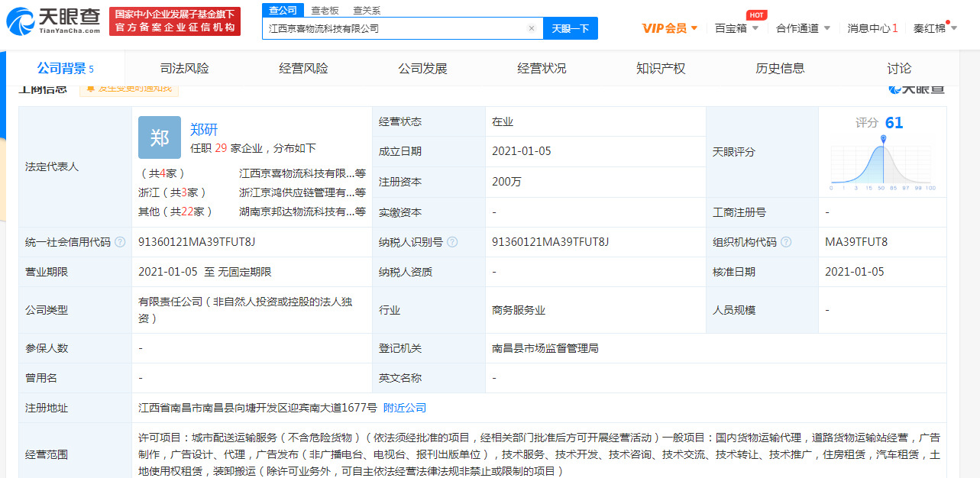Click the 郑 avatar tile
The height and width of the screenshot is (478, 980).
pyautogui.click(x=160, y=137)
